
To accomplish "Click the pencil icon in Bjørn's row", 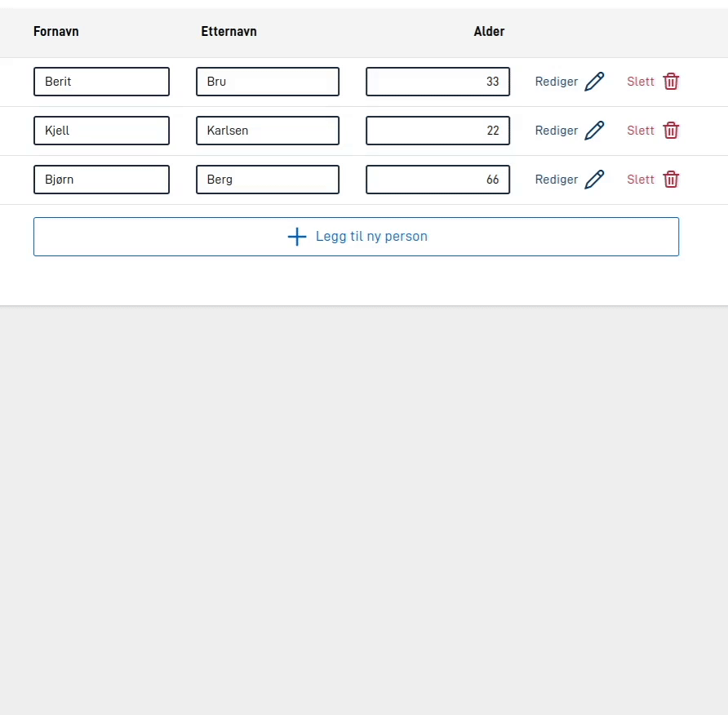I will pyautogui.click(x=594, y=180).
